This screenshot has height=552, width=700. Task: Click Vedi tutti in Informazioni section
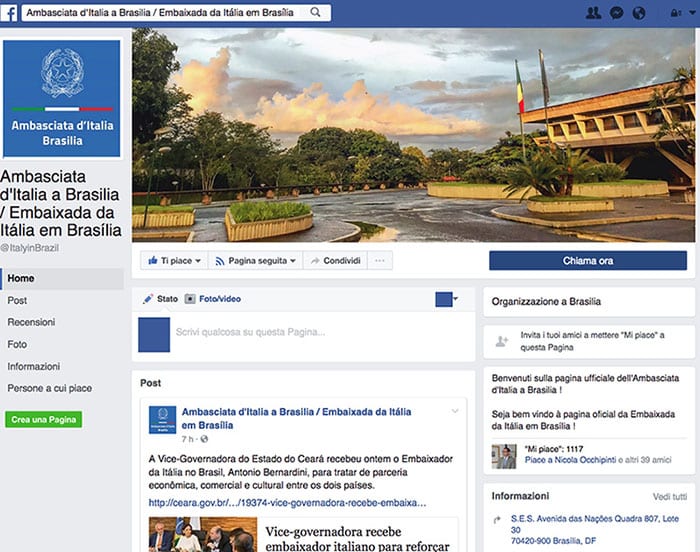pyautogui.click(x=670, y=497)
